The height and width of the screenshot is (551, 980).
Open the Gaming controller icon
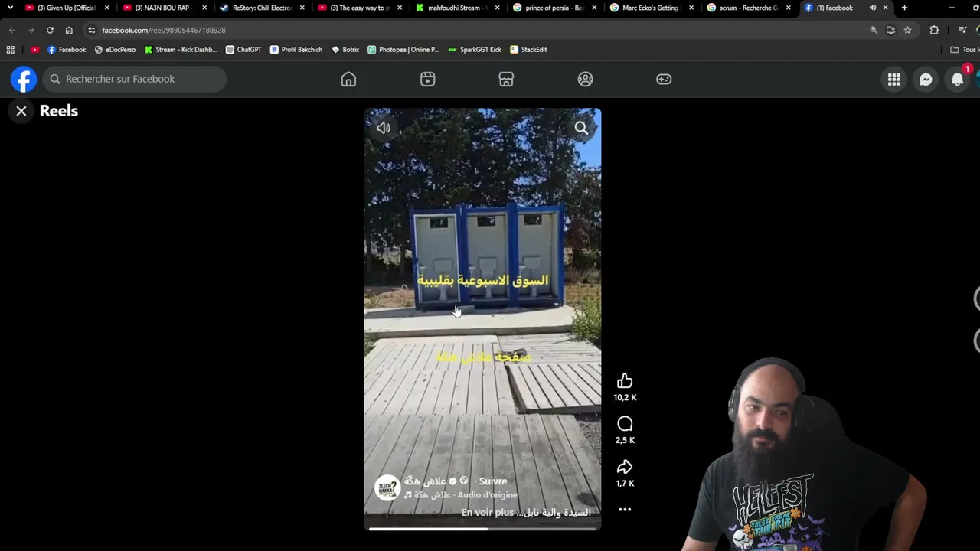click(x=664, y=79)
